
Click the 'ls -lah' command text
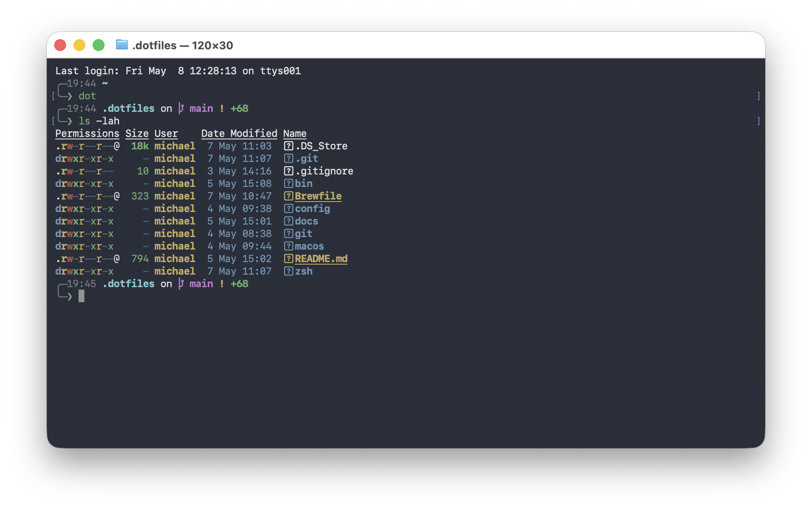click(x=99, y=121)
